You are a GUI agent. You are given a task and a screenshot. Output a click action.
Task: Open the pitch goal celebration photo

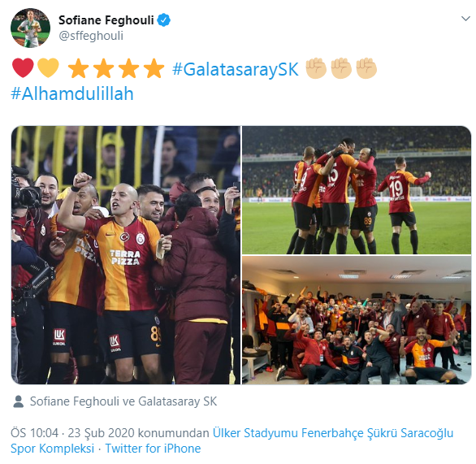(357, 190)
